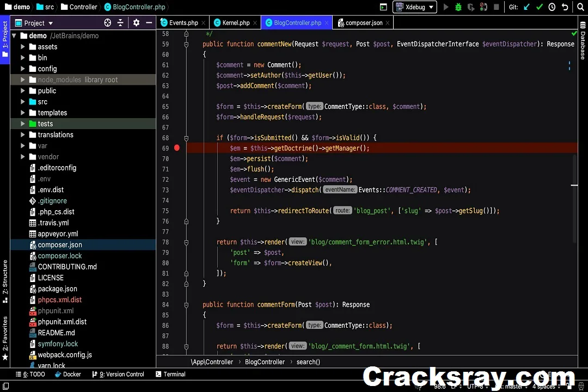
Task: Toggle the Database side tool window
Action: coord(583,40)
